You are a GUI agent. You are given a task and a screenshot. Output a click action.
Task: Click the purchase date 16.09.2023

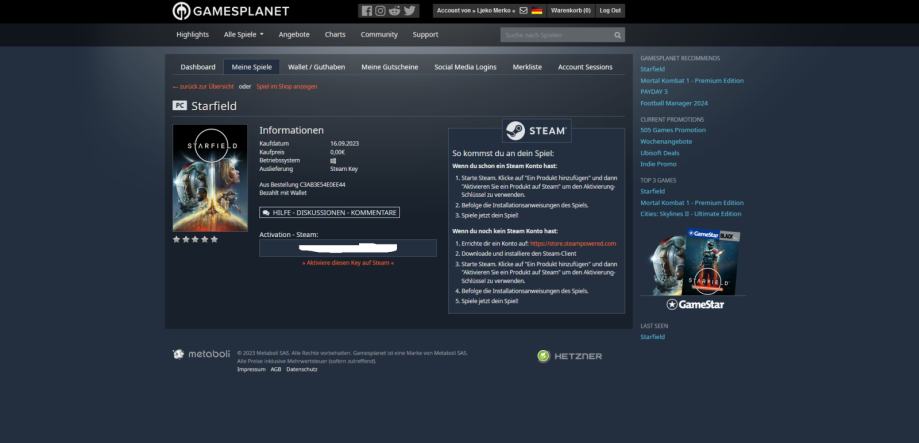pyautogui.click(x=345, y=144)
